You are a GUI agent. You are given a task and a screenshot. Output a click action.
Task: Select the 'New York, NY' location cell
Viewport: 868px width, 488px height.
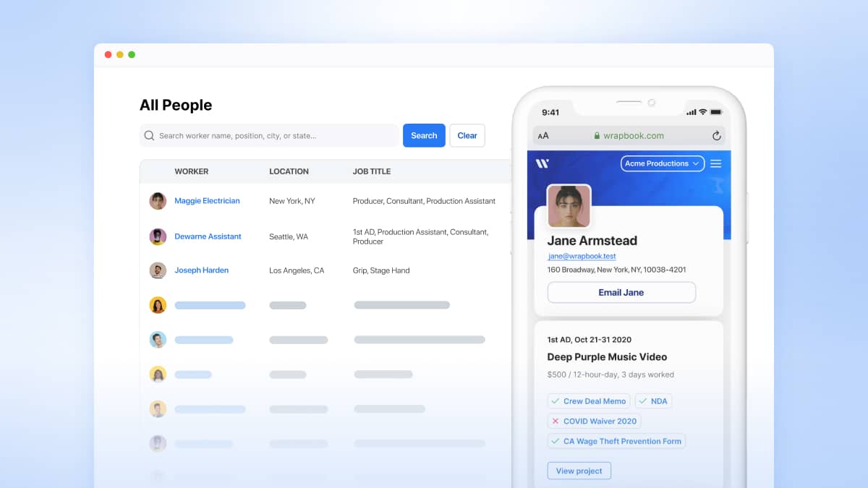292,201
